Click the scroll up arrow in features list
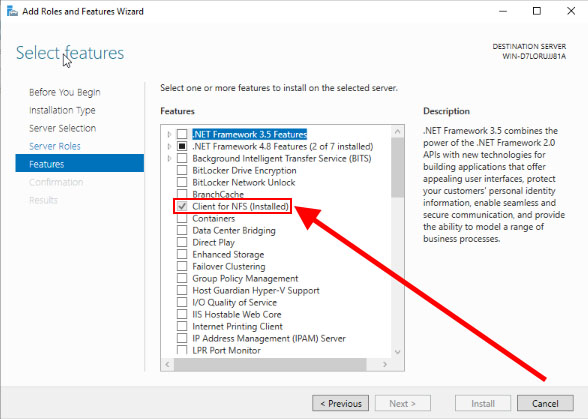This screenshot has width=588, height=419. [398, 132]
